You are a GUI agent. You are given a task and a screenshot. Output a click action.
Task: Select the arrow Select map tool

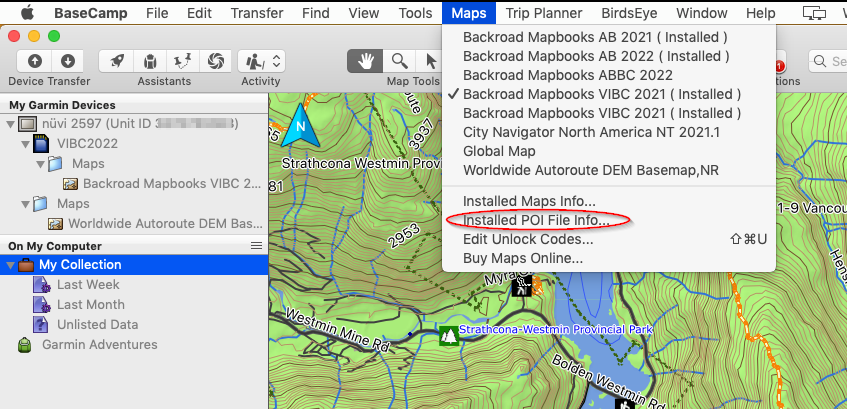[x=430, y=61]
